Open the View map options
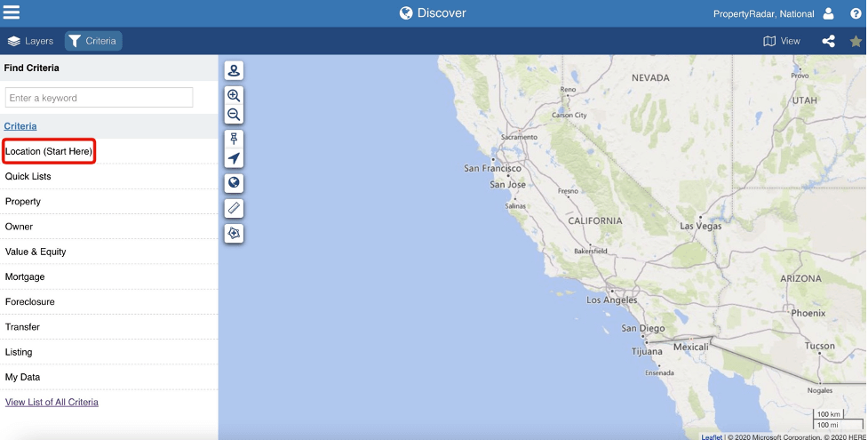The width and height of the screenshot is (868, 440). coord(782,41)
